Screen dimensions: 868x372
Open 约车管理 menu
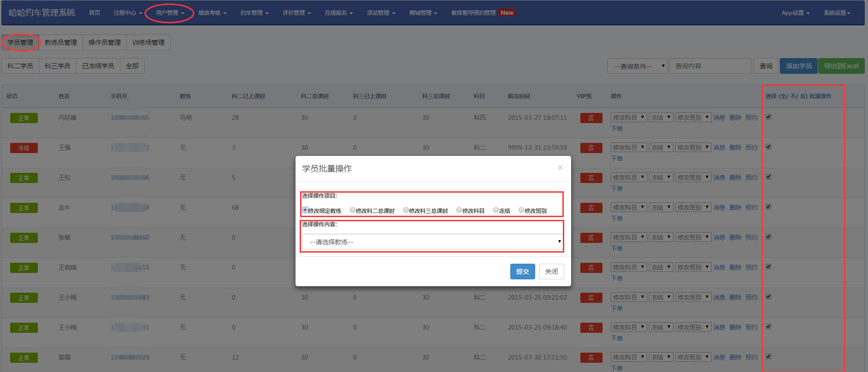pyautogui.click(x=254, y=13)
